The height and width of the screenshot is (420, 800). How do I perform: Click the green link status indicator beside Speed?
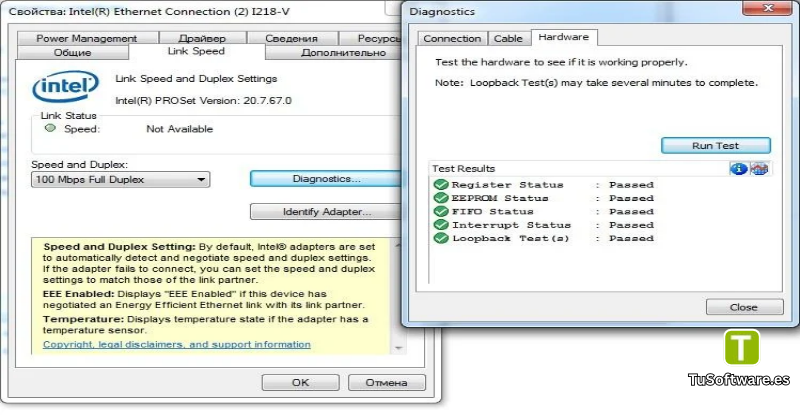pyautogui.click(x=50, y=128)
